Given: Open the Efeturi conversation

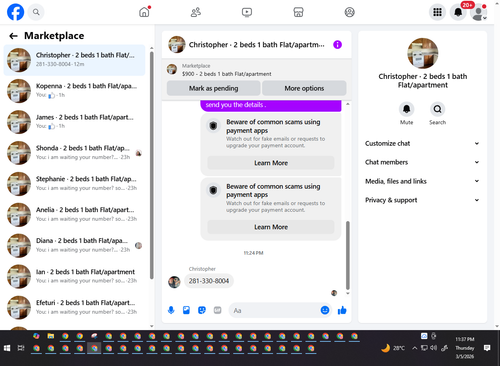Looking at the screenshot, I should (74, 308).
